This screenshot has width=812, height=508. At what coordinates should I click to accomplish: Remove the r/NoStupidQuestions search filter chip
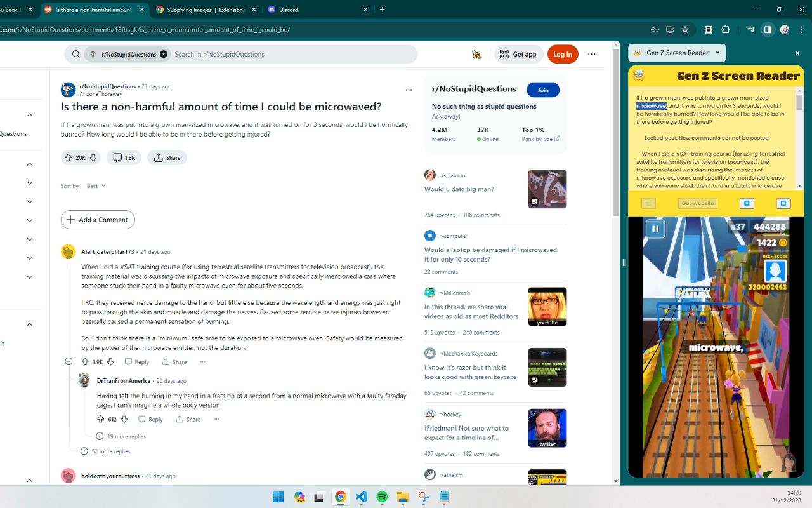point(164,54)
